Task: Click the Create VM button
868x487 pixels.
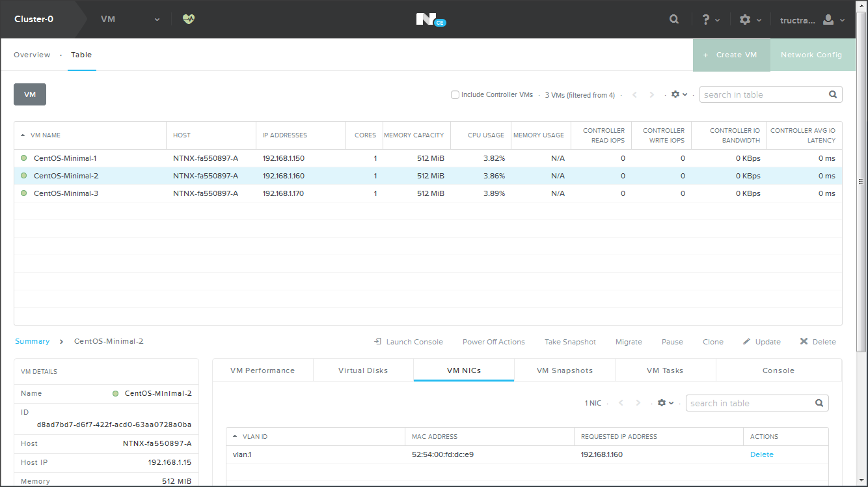Action: pos(731,55)
